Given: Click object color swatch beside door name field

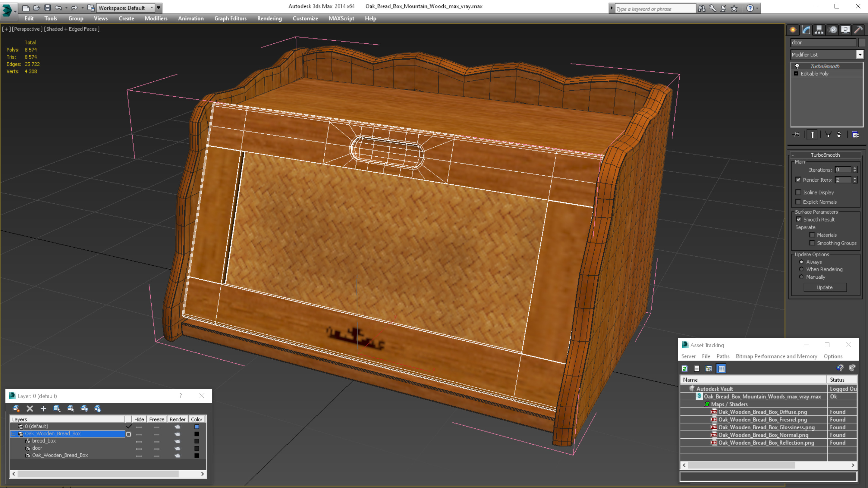Looking at the screenshot, I should point(862,42).
